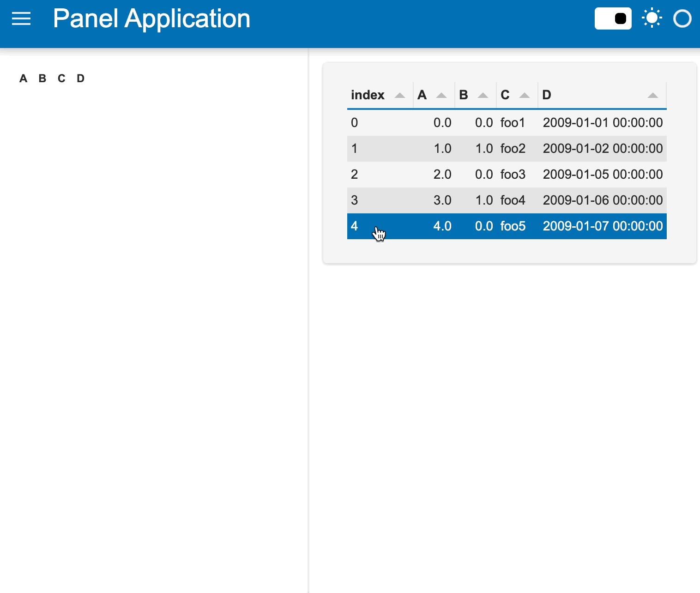Sort column B with its arrow icon

(x=483, y=95)
